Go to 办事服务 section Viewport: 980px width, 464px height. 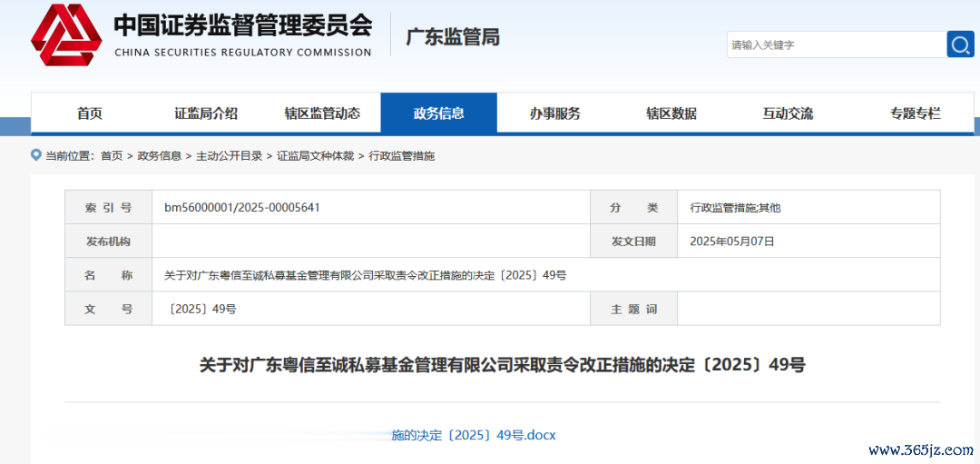point(554,114)
